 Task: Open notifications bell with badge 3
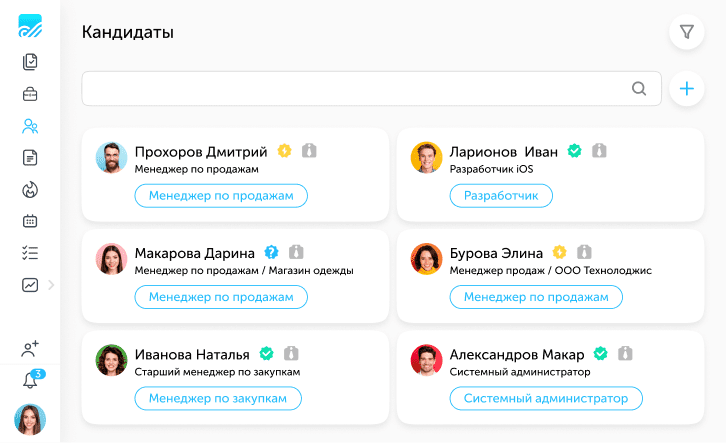click(32, 379)
